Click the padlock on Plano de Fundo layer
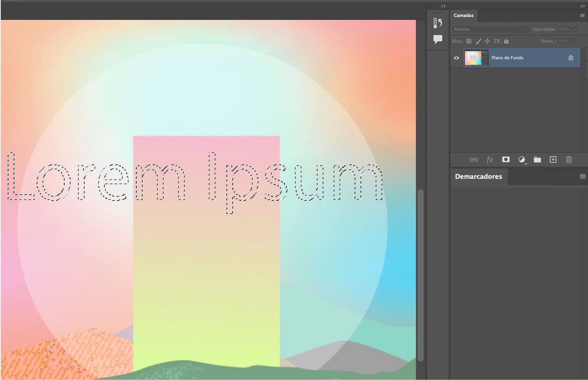Screen dimensions: 588x380 click(x=571, y=58)
